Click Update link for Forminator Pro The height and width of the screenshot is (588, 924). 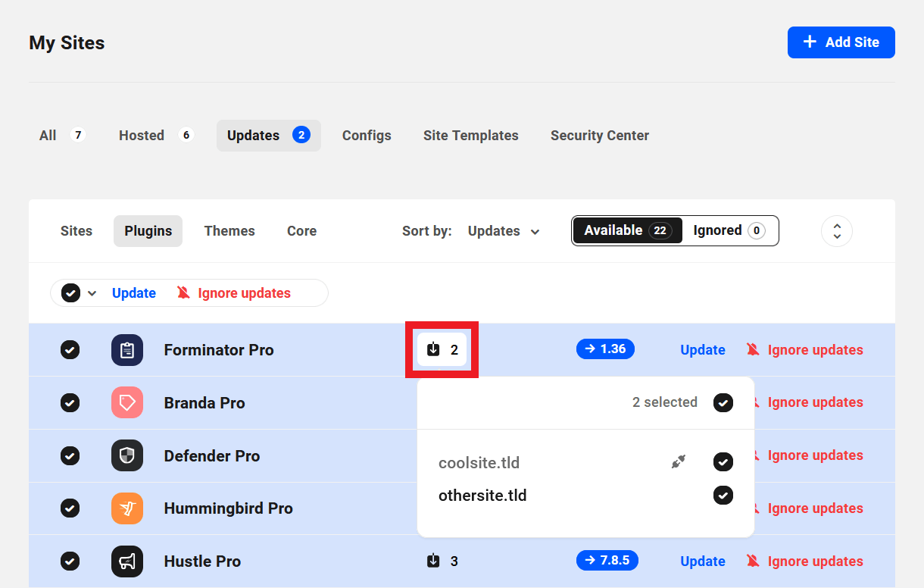click(x=702, y=350)
